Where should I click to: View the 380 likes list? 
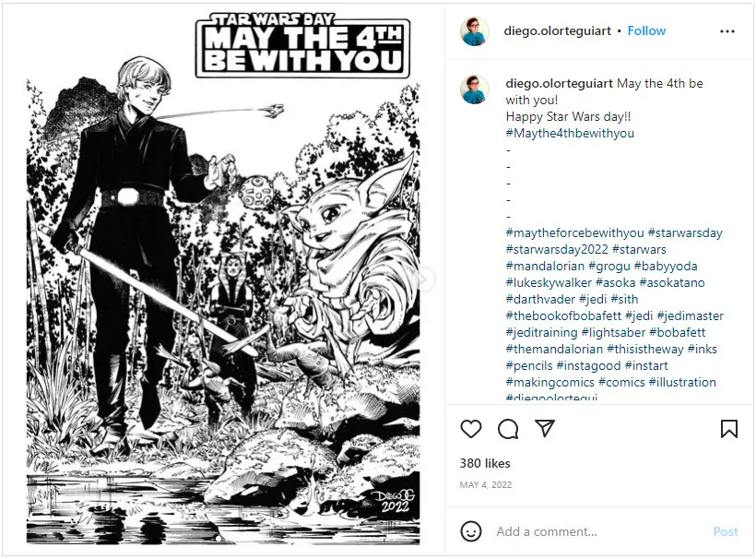coord(485,463)
